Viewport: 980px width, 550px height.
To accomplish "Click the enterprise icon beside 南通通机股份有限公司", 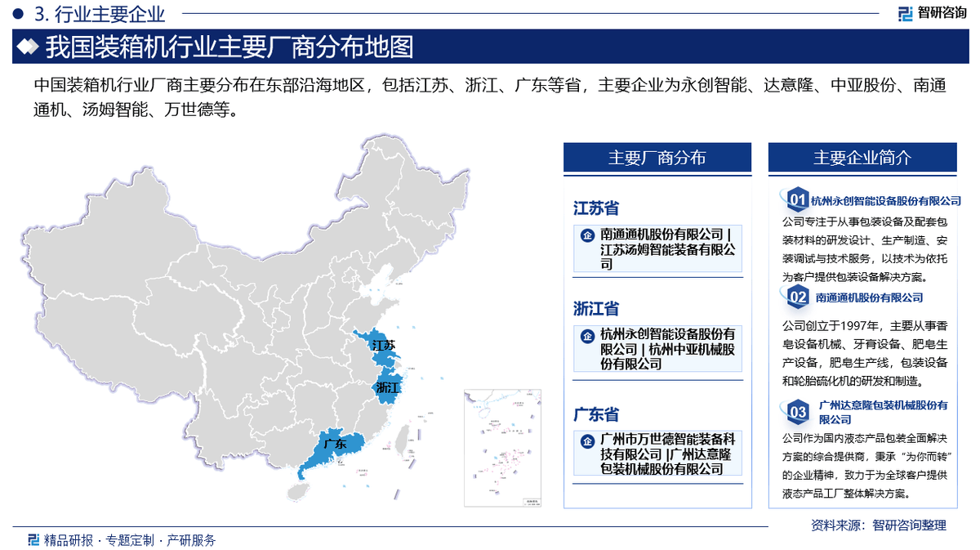I will point(586,235).
